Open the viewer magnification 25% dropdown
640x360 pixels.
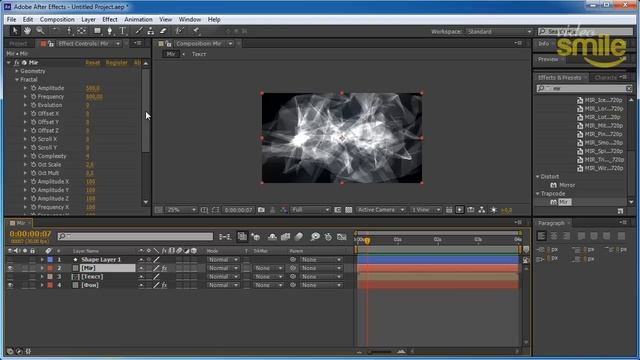pos(182,210)
